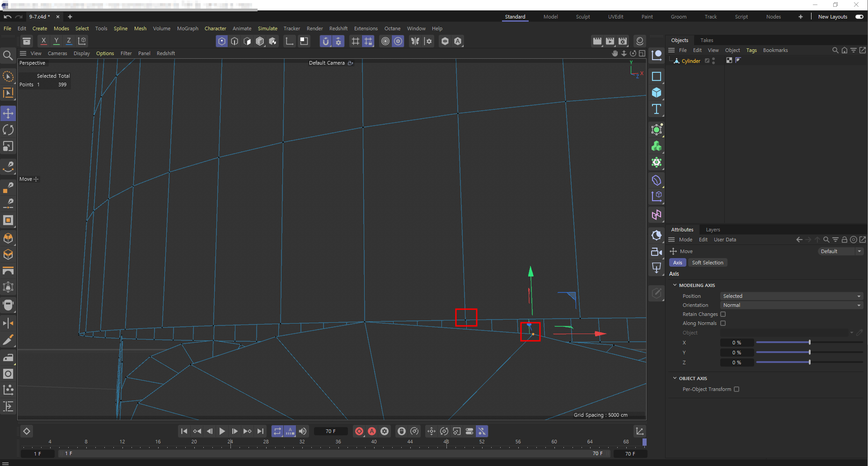
Task: Open viewport Cameras menu
Action: (57, 53)
